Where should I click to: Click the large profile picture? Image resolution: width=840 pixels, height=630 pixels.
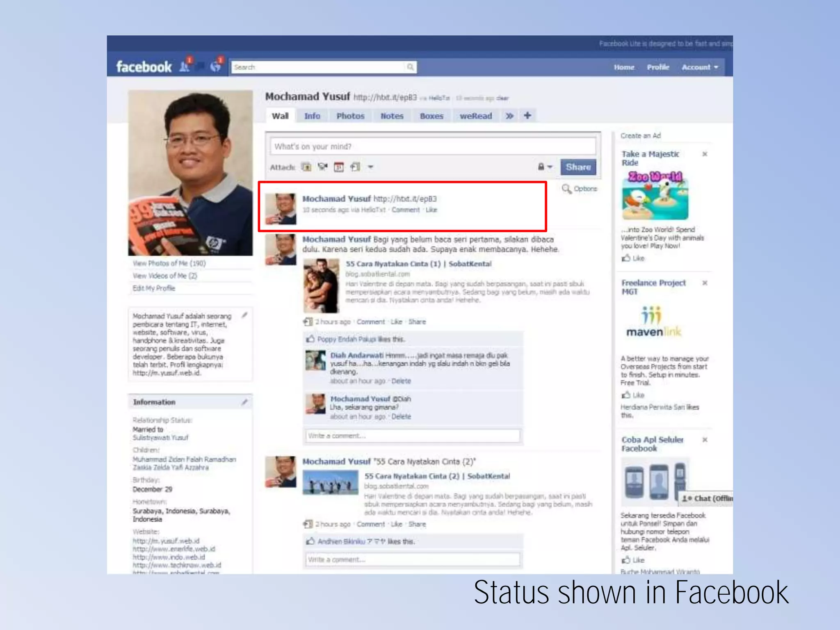pos(190,173)
